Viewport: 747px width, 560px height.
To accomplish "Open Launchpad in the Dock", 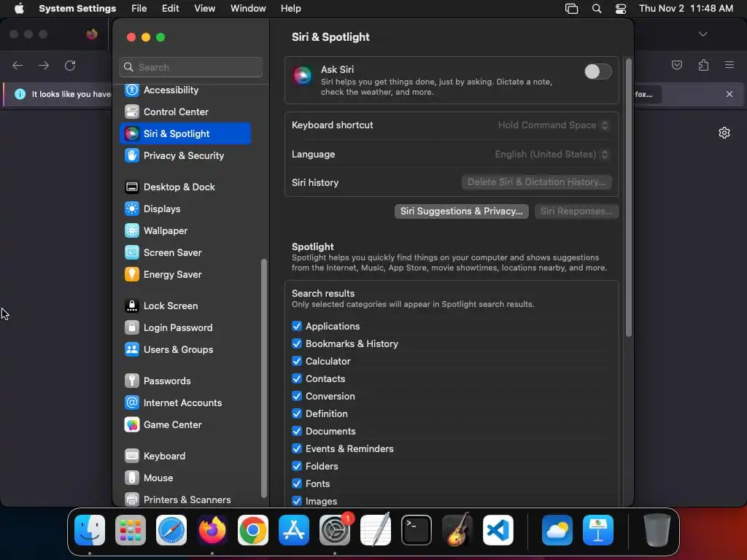I will pyautogui.click(x=131, y=530).
